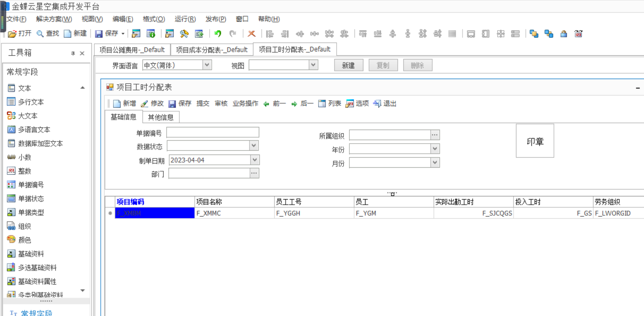
Task: Click the redo gray arrow icon
Action: tap(233, 34)
